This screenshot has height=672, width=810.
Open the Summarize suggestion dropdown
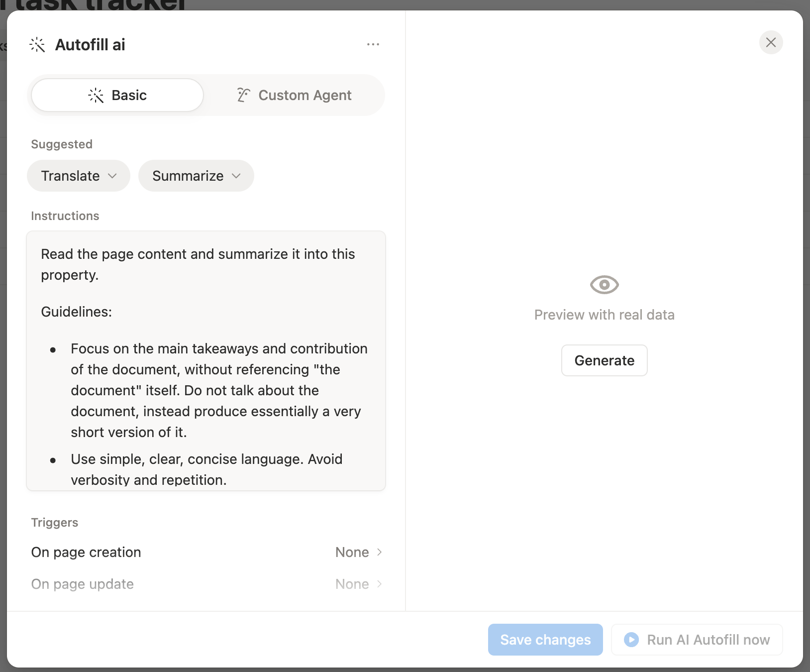tap(196, 176)
